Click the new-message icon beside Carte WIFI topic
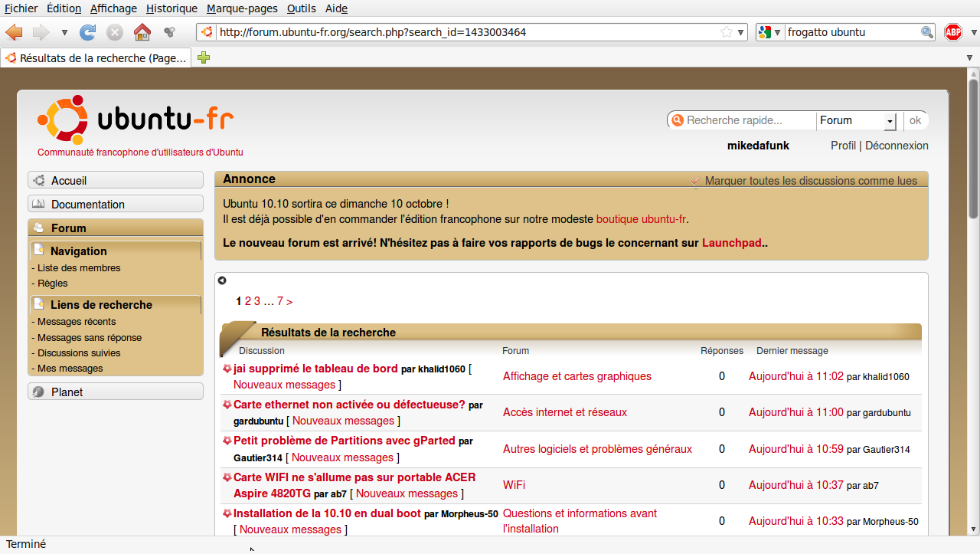 point(227,477)
